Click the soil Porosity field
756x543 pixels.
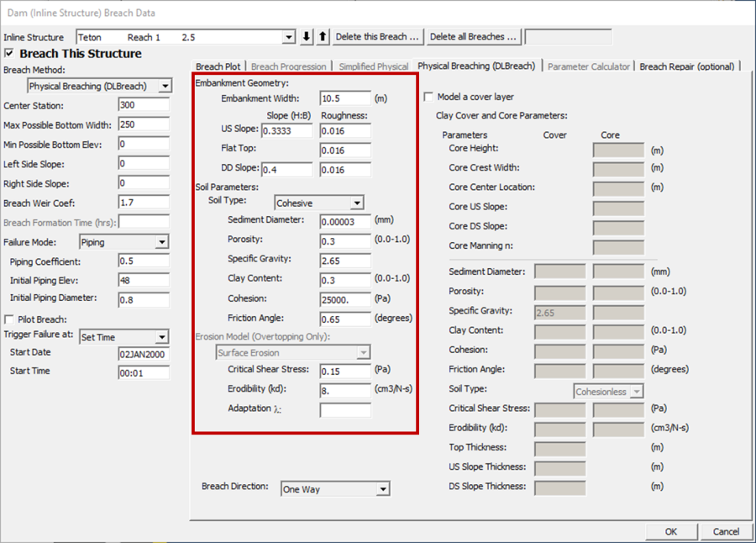[345, 241]
